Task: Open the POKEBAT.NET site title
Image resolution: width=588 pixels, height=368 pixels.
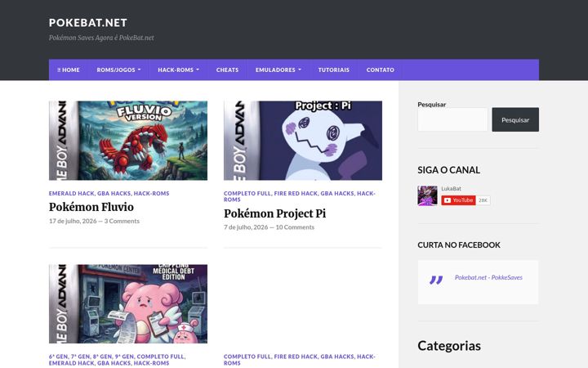Action: (x=87, y=23)
